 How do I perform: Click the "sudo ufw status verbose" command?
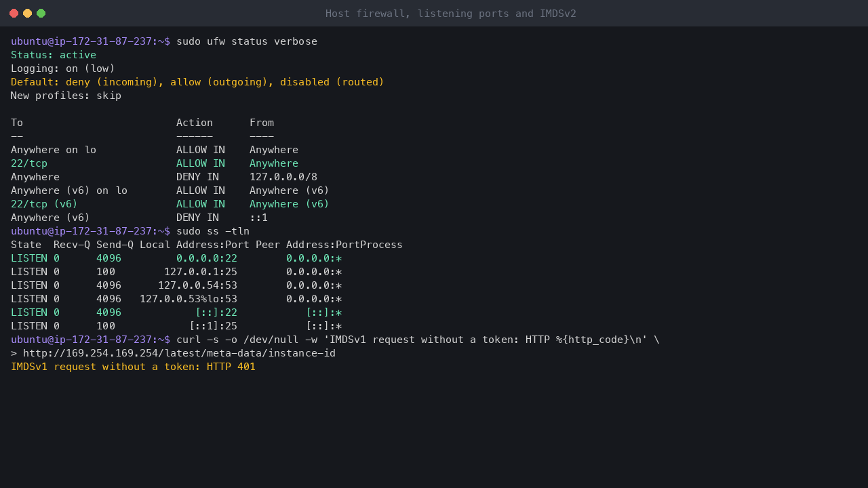247,41
